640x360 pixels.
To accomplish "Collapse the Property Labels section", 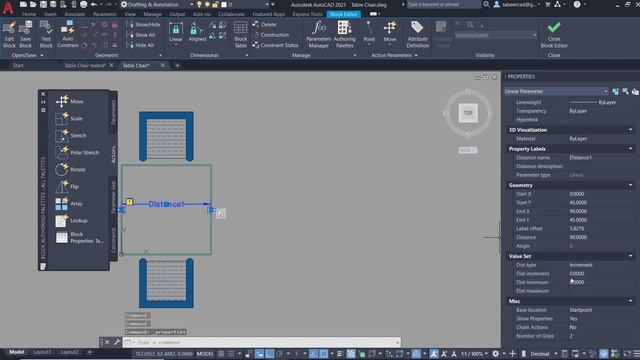I will (x=630, y=149).
